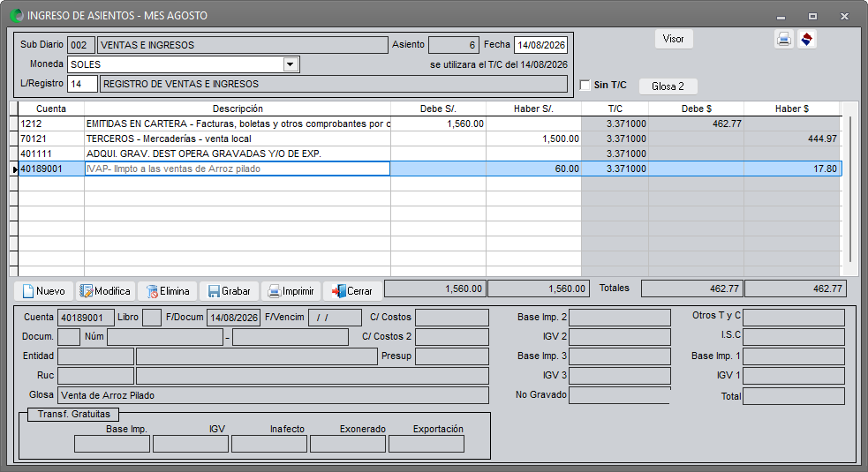Click the Glosa field 'Venta de Arroz Pilado'
The image size is (868, 472).
point(273,395)
